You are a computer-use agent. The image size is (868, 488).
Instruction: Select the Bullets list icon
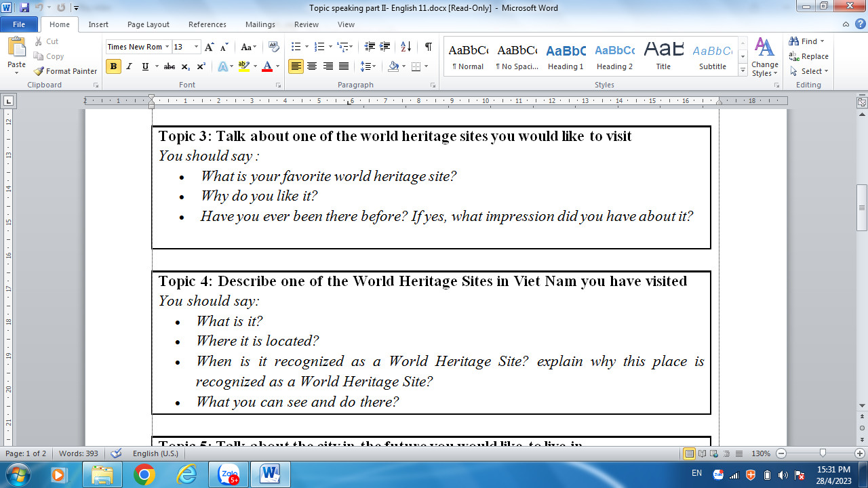click(x=296, y=47)
